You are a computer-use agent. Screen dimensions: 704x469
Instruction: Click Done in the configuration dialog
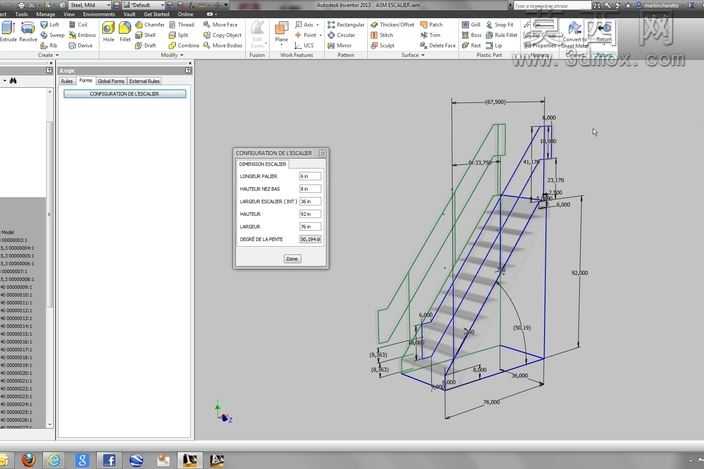point(292,259)
